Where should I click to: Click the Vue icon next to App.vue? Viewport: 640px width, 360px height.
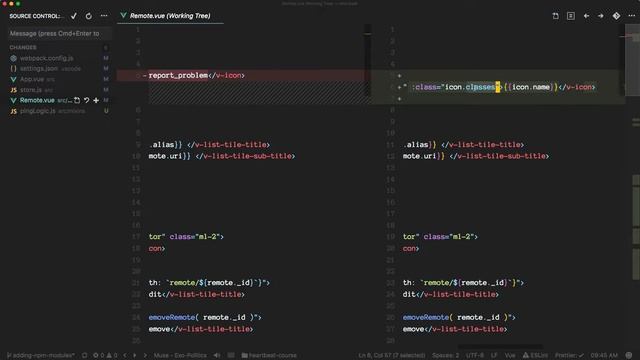click(x=13, y=79)
